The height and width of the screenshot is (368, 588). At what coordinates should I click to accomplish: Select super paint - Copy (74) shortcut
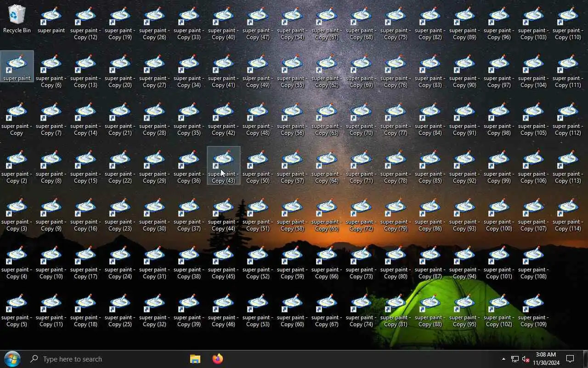tap(362, 310)
